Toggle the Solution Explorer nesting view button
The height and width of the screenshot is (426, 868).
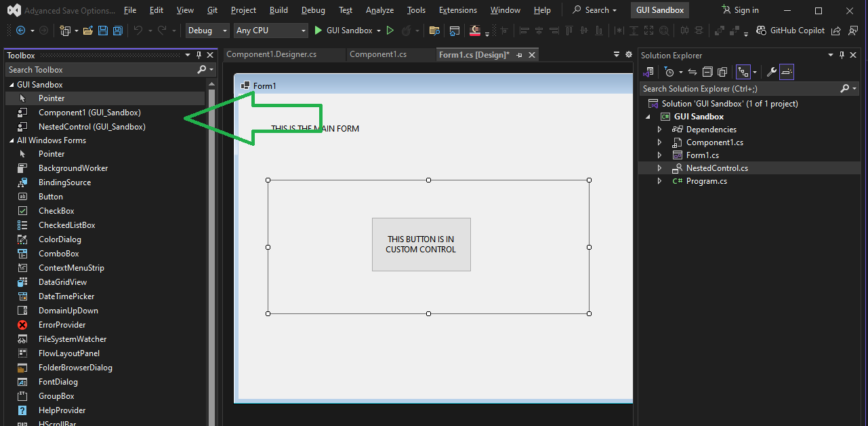point(743,72)
